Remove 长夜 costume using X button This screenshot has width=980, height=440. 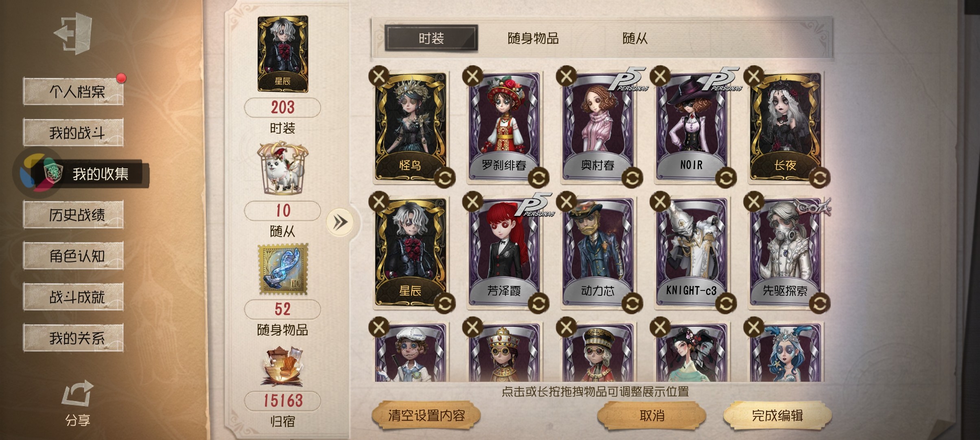(754, 76)
